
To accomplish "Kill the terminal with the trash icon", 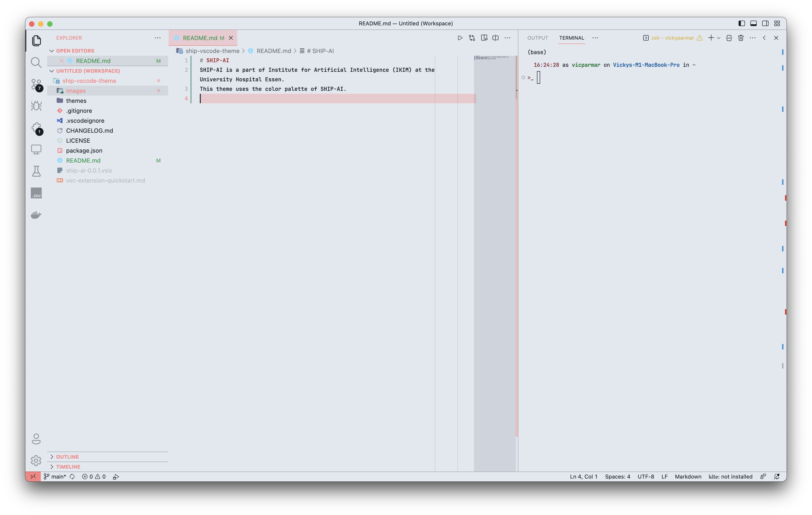I will coord(740,38).
